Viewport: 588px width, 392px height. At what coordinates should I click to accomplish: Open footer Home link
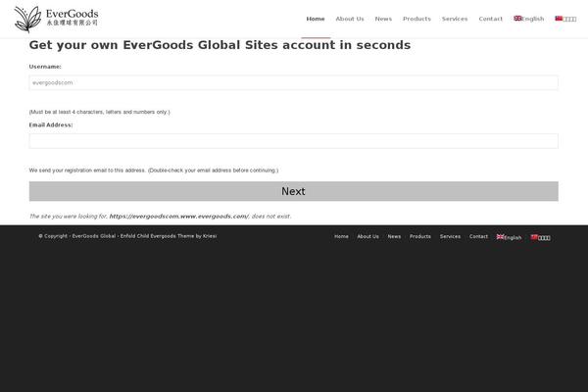pos(341,237)
